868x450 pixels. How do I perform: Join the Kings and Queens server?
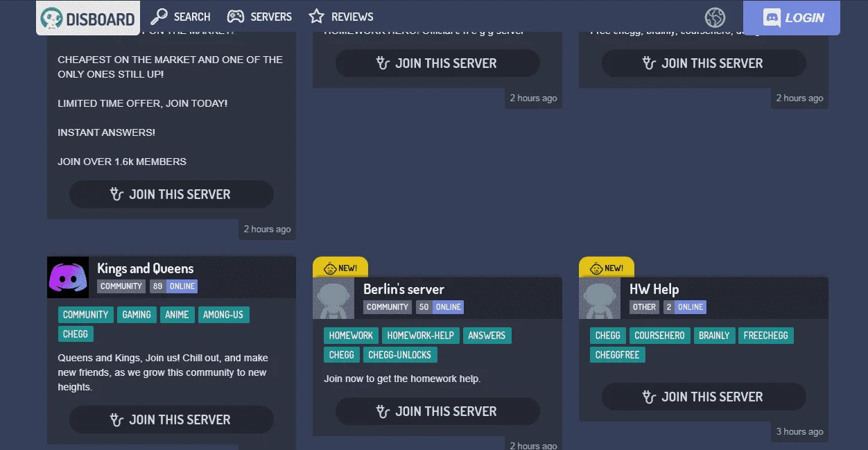(x=171, y=419)
